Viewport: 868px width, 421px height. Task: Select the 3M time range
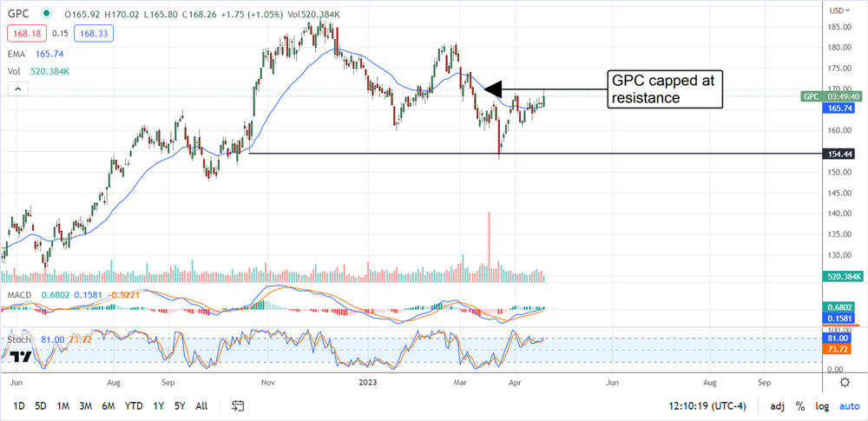(x=85, y=406)
